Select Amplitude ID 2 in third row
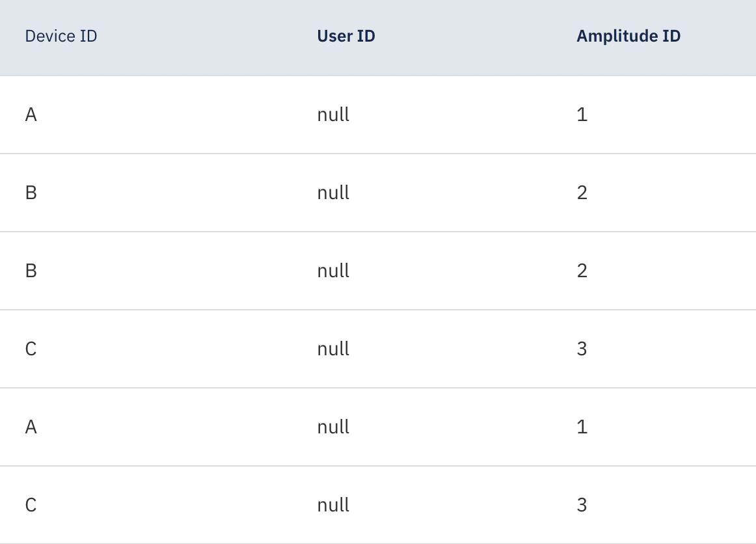This screenshot has width=756, height=544. (x=582, y=271)
